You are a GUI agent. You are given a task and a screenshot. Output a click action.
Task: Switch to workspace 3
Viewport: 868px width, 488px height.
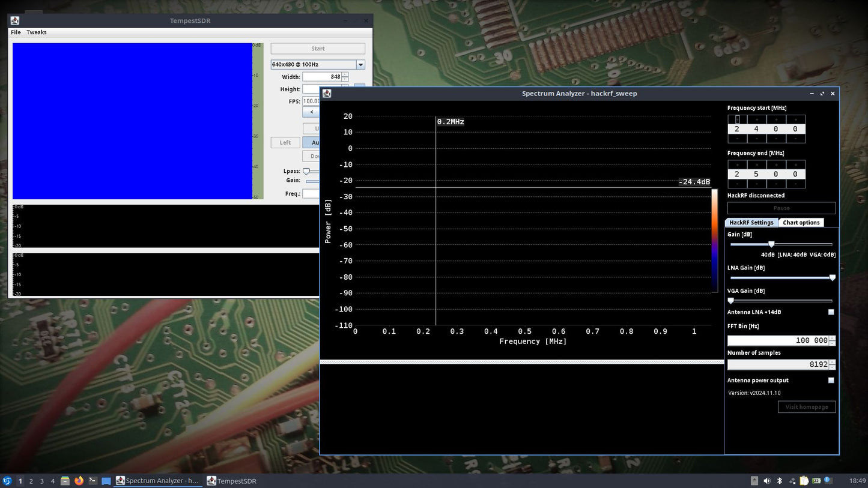click(x=41, y=481)
